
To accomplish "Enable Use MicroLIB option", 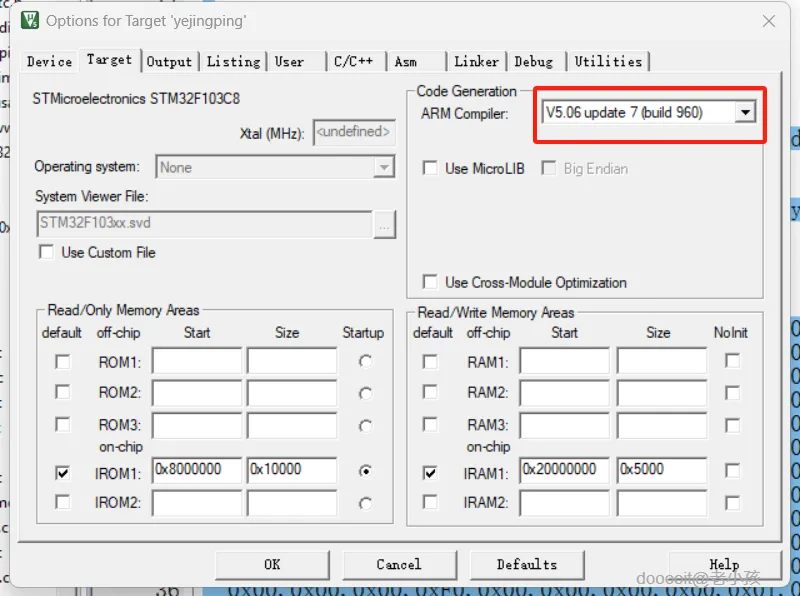I will 430,168.
